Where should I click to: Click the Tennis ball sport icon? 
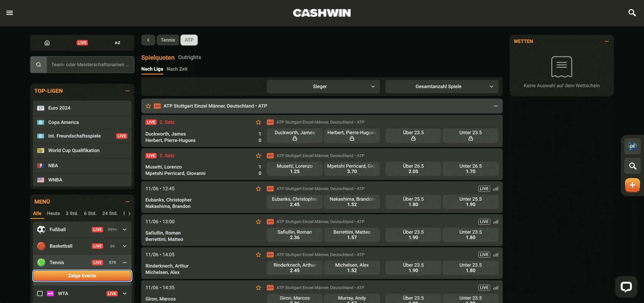click(x=41, y=262)
